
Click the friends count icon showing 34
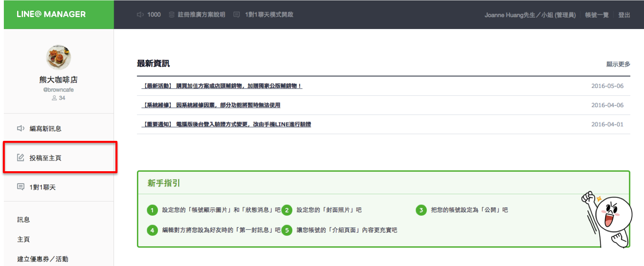(x=54, y=98)
